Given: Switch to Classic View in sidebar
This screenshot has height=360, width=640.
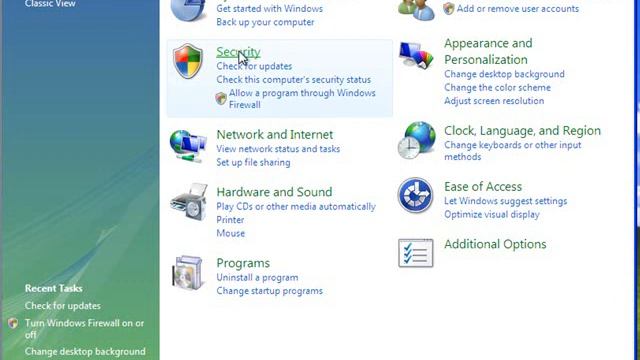Looking at the screenshot, I should [50, 4].
